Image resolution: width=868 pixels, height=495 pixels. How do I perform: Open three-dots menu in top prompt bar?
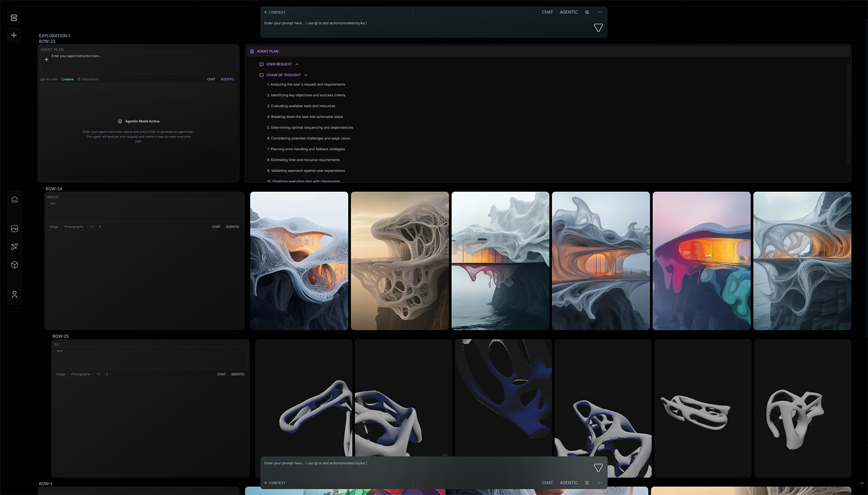pyautogui.click(x=599, y=12)
